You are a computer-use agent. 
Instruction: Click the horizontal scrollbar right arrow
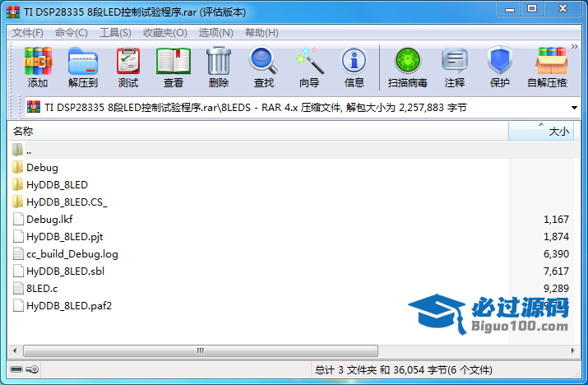[x=572, y=350]
